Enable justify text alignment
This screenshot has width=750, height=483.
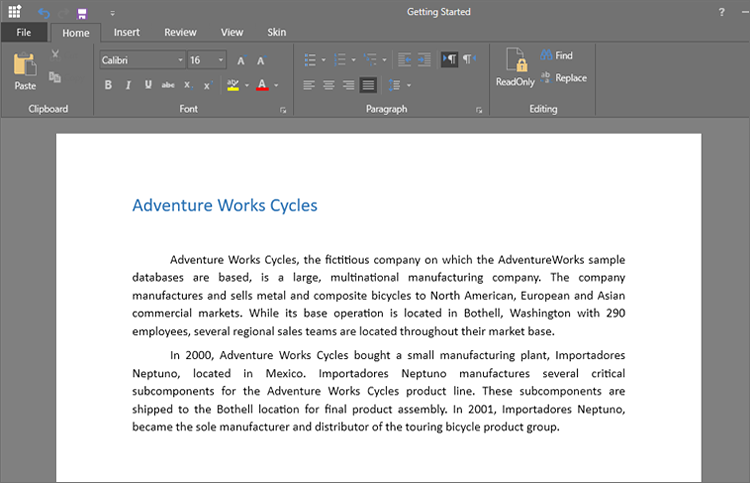[369, 85]
